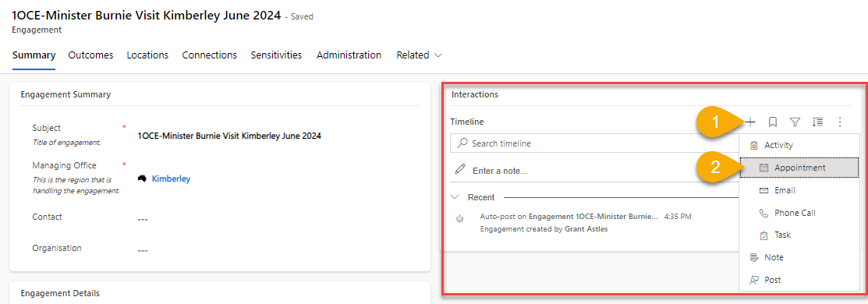Choose Email in the create menu
This screenshot has width=868, height=304.
coord(799,190)
